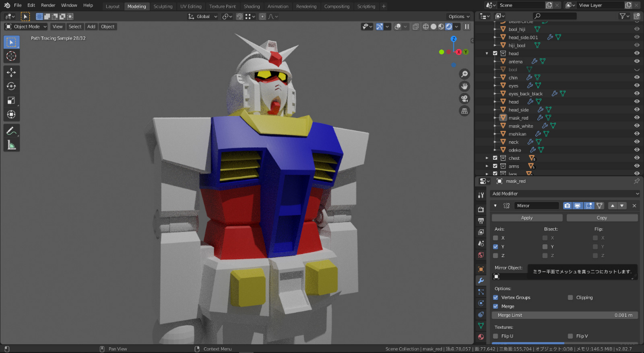Expand the chest collection

[x=487, y=158]
